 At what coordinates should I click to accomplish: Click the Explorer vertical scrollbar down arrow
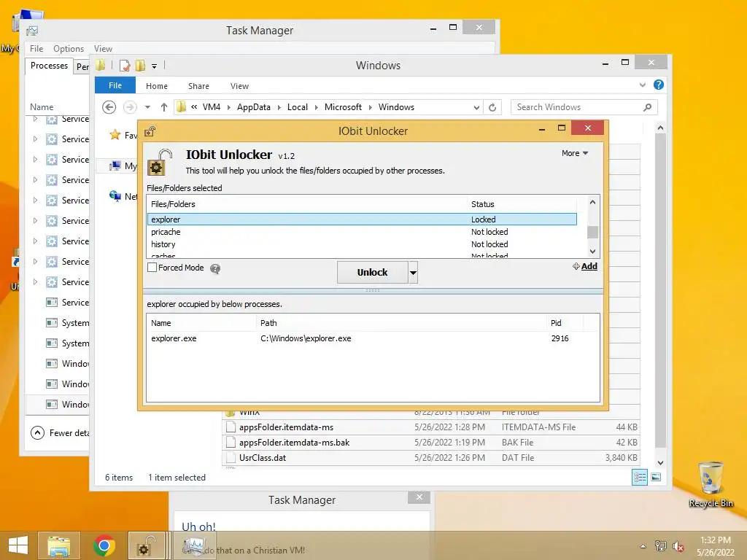(x=660, y=462)
